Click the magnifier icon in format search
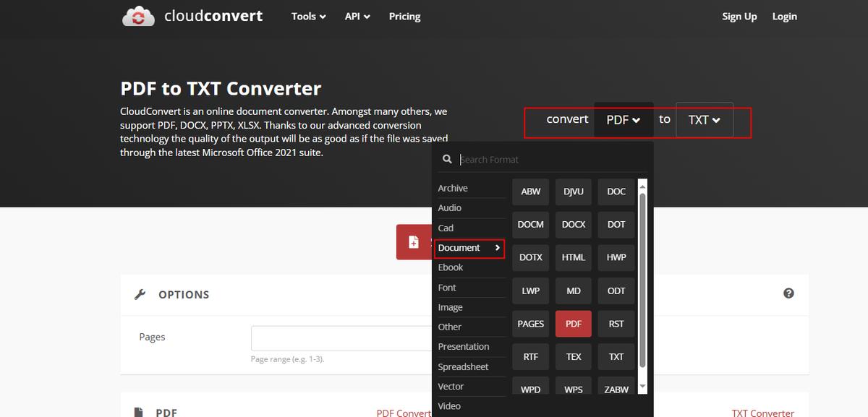The image size is (868, 417). (448, 159)
